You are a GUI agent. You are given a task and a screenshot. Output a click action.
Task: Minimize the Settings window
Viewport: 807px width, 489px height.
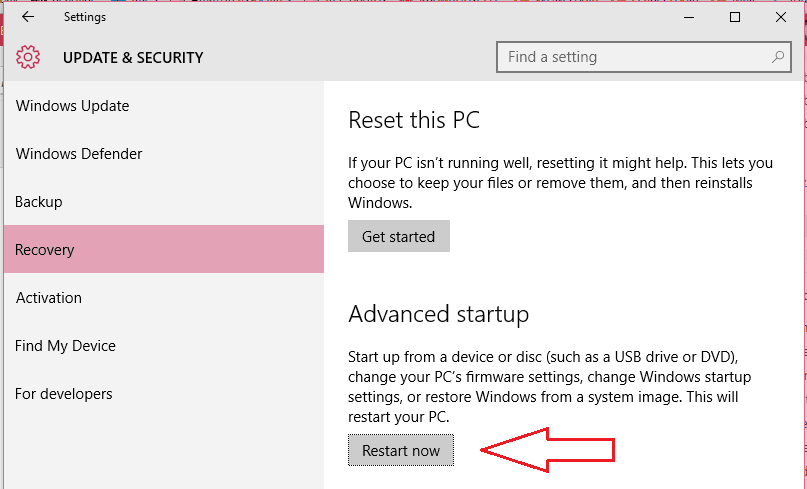(x=689, y=17)
